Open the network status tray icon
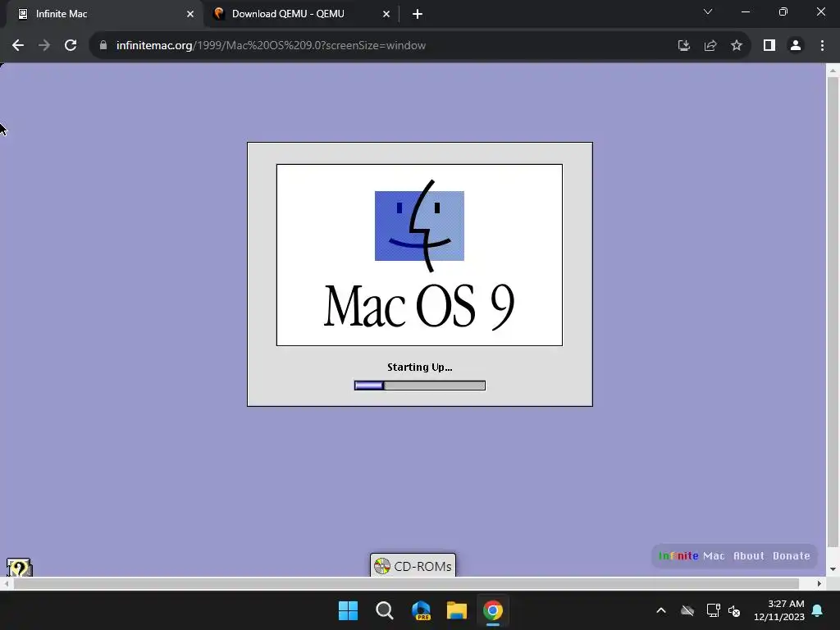 [x=713, y=610]
